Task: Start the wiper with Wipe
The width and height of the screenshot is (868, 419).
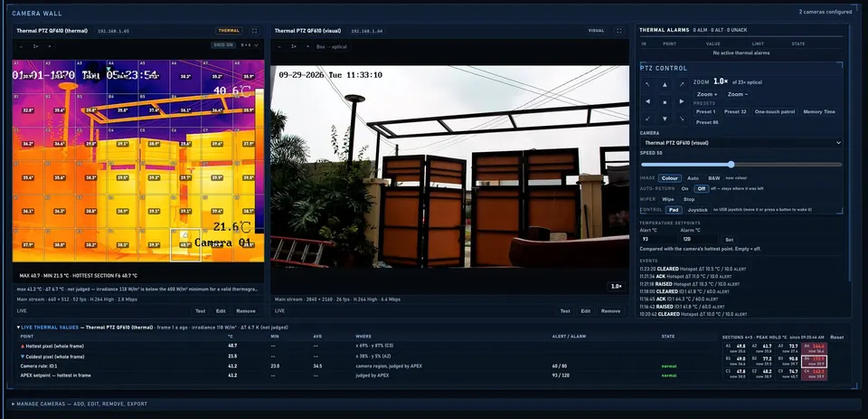Action: click(668, 199)
